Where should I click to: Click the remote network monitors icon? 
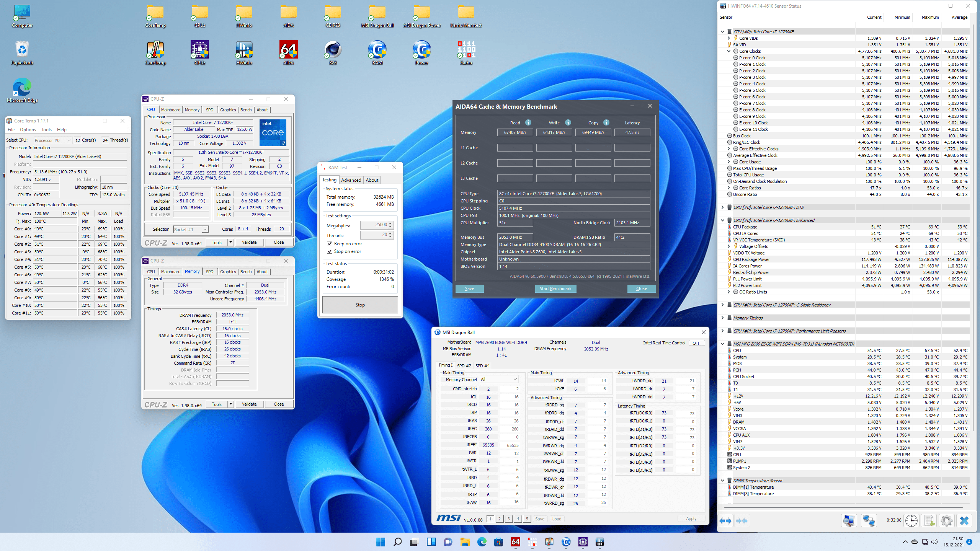869,521
